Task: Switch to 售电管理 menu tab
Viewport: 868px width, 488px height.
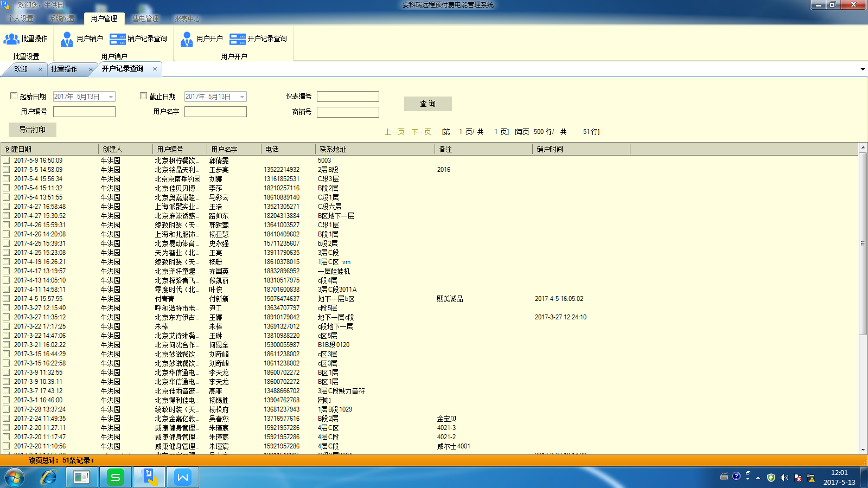Action: pos(146,18)
